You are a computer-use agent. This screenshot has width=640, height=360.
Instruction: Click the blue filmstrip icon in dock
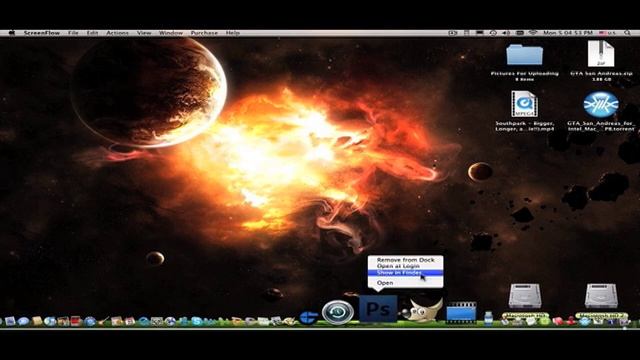[x=461, y=313]
